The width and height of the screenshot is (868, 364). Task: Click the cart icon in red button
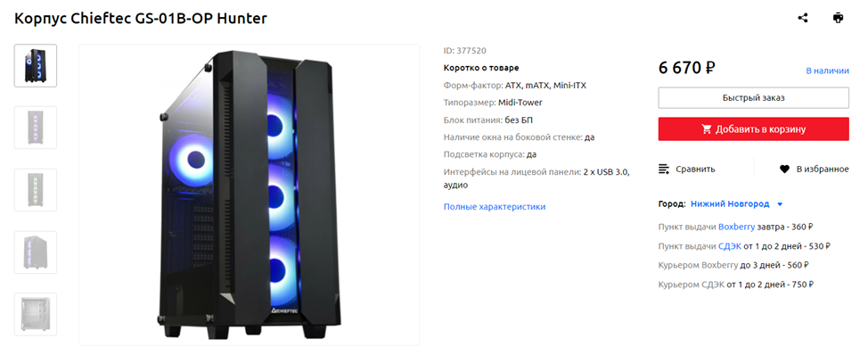[707, 129]
